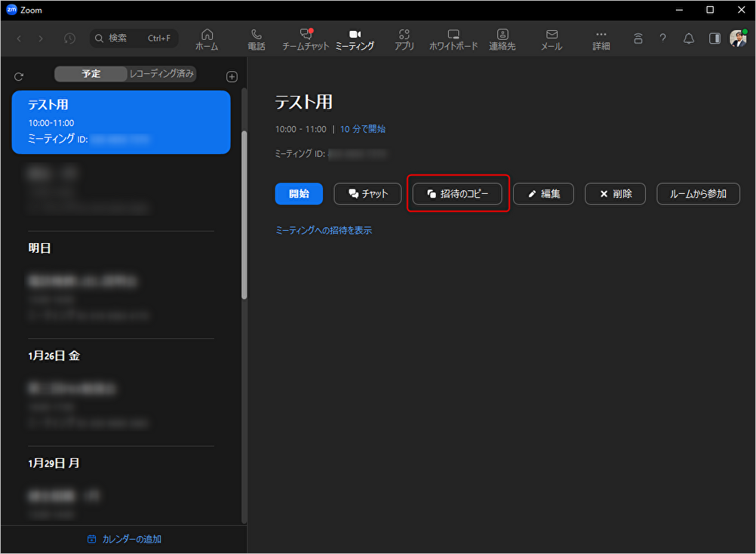This screenshot has height=554, width=756.
Task: Click the 削除 delete button
Action: point(615,194)
